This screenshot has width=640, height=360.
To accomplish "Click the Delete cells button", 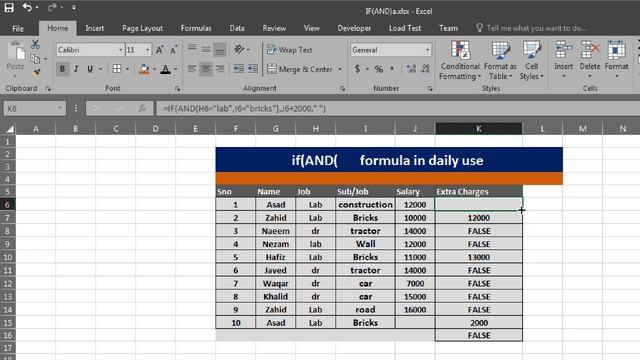I will (x=590, y=60).
